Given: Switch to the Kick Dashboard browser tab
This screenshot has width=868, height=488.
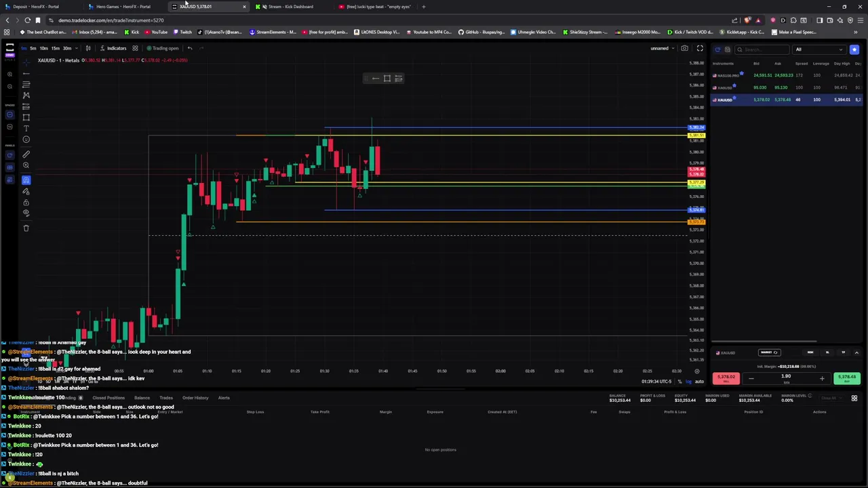Looking at the screenshot, I should tap(290, 7).
